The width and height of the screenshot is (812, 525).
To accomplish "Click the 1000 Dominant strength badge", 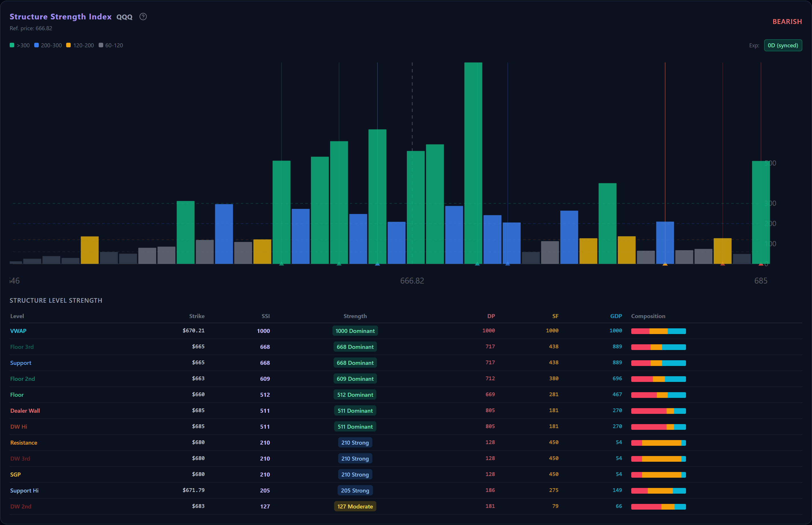I will click(x=355, y=331).
